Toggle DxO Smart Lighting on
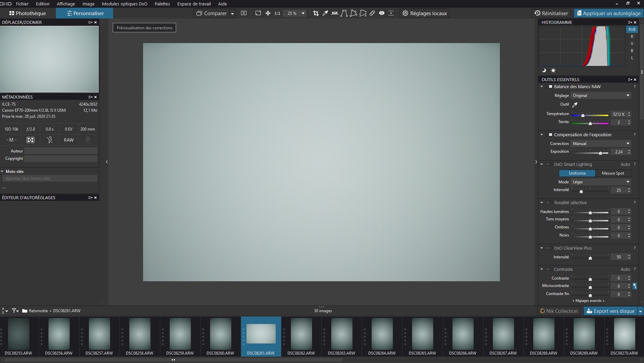Image resolution: width=644 pixels, height=363 pixels. (549, 165)
